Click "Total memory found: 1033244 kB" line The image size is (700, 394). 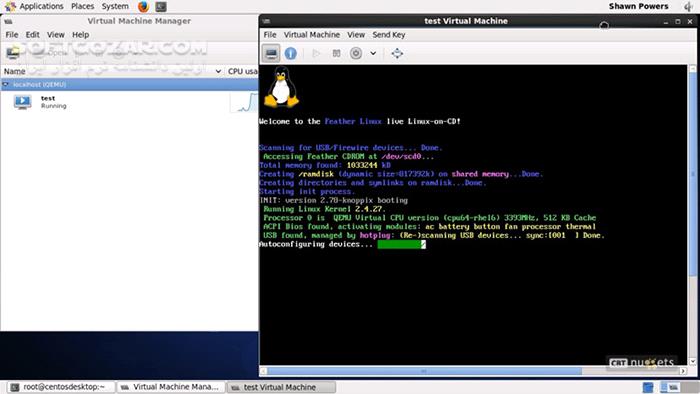tap(325, 165)
